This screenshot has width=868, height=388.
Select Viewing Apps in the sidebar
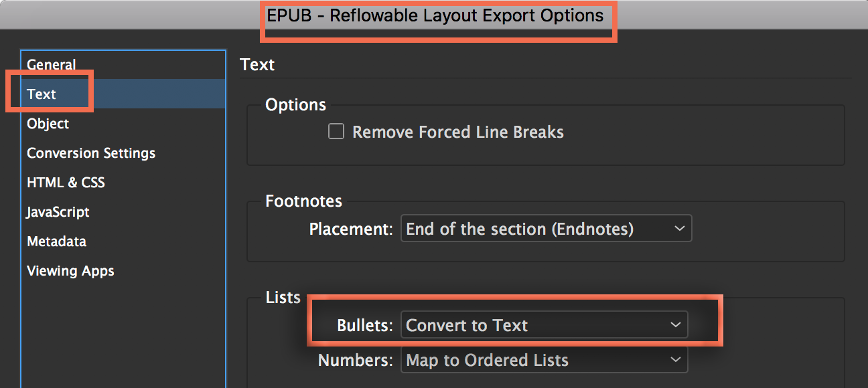click(x=70, y=271)
